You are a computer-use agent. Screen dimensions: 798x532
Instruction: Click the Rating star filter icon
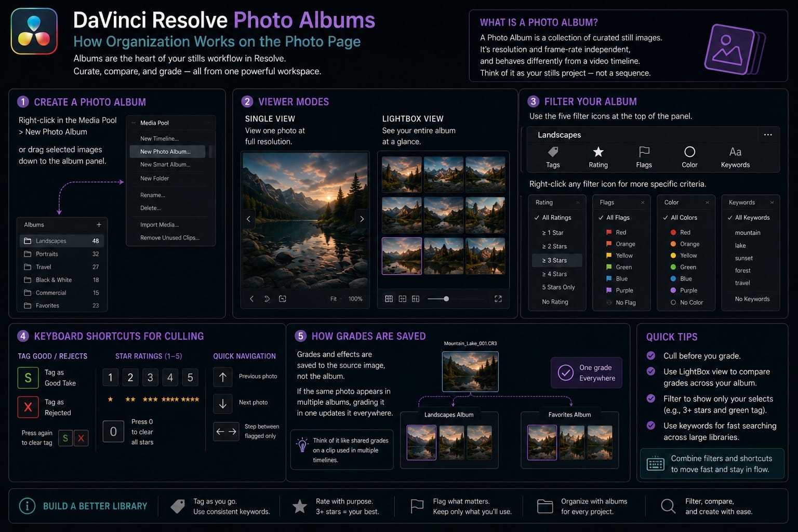coord(598,152)
